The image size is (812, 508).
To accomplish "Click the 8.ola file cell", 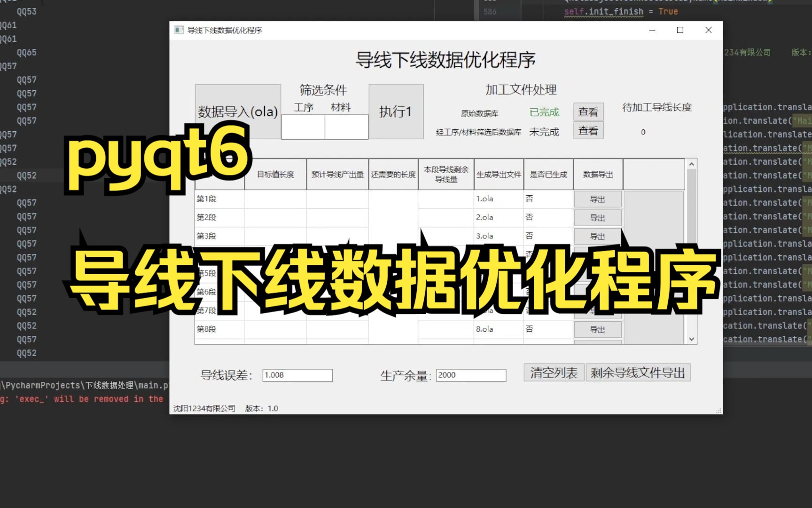I will [x=499, y=329].
